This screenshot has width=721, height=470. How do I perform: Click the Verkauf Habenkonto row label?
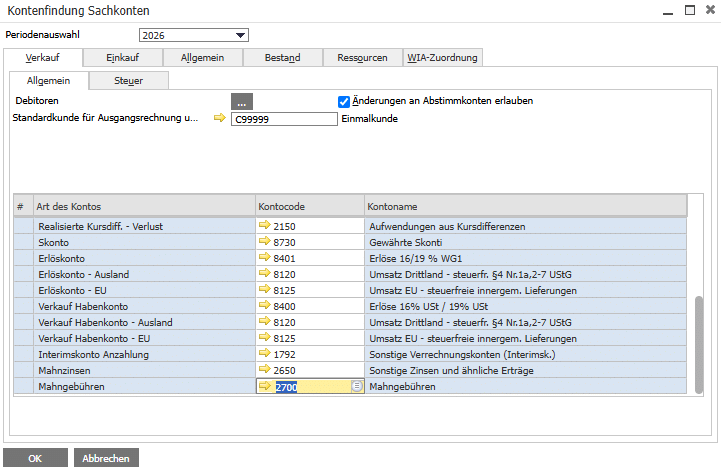(83, 306)
